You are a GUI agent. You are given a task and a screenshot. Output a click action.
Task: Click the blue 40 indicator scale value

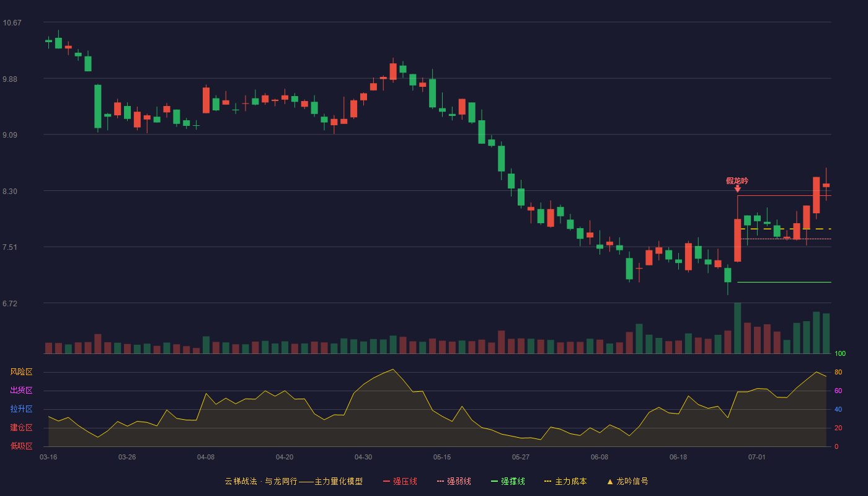pos(838,409)
